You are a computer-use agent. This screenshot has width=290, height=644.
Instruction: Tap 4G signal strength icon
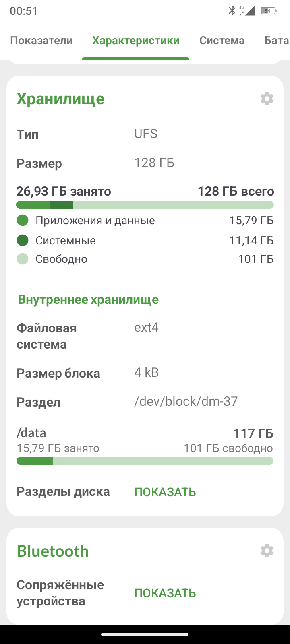coord(248,11)
